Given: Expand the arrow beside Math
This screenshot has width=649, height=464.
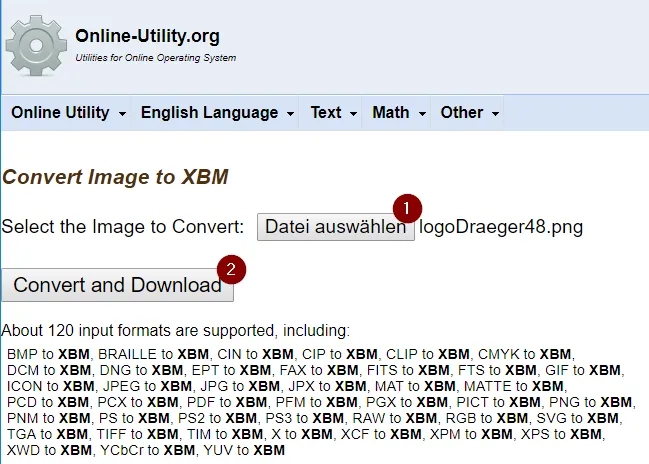Looking at the screenshot, I should 421,114.
